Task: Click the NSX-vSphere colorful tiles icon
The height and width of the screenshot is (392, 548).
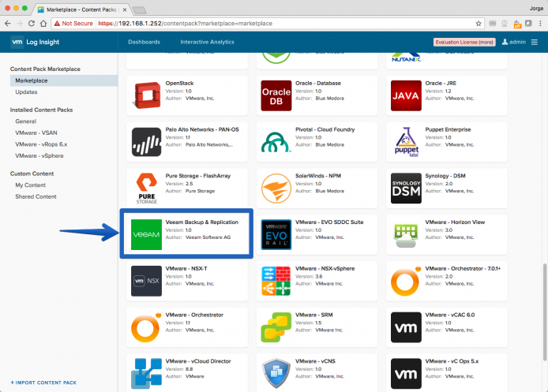Action: tap(276, 281)
